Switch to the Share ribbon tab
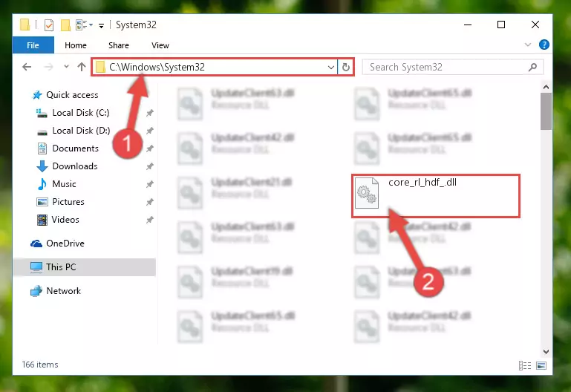The height and width of the screenshot is (392, 571). click(119, 45)
